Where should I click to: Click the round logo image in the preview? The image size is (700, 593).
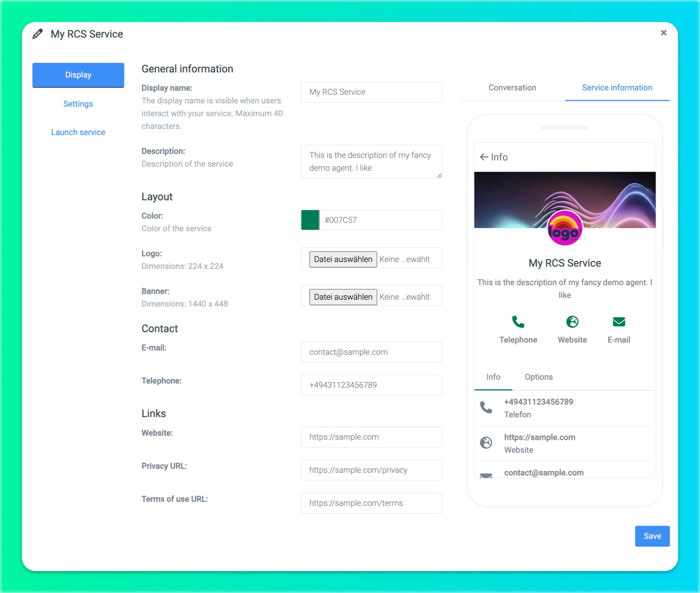click(565, 229)
